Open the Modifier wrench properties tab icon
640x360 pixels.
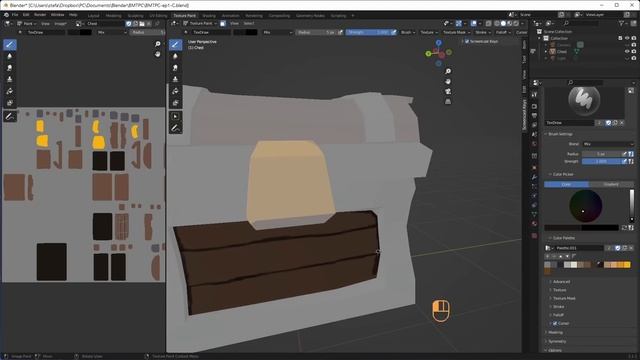tap(534, 177)
